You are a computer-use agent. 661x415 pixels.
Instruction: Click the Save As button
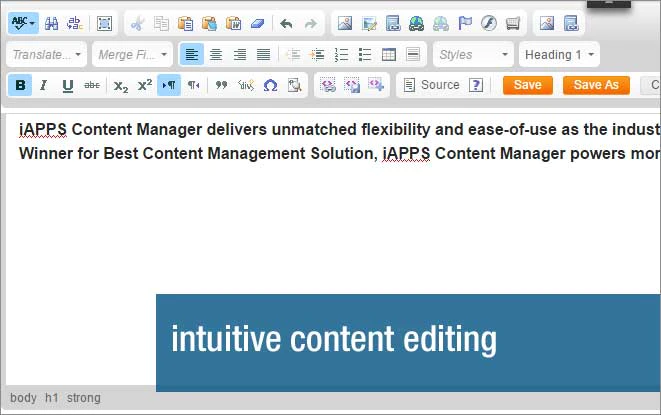coord(596,85)
